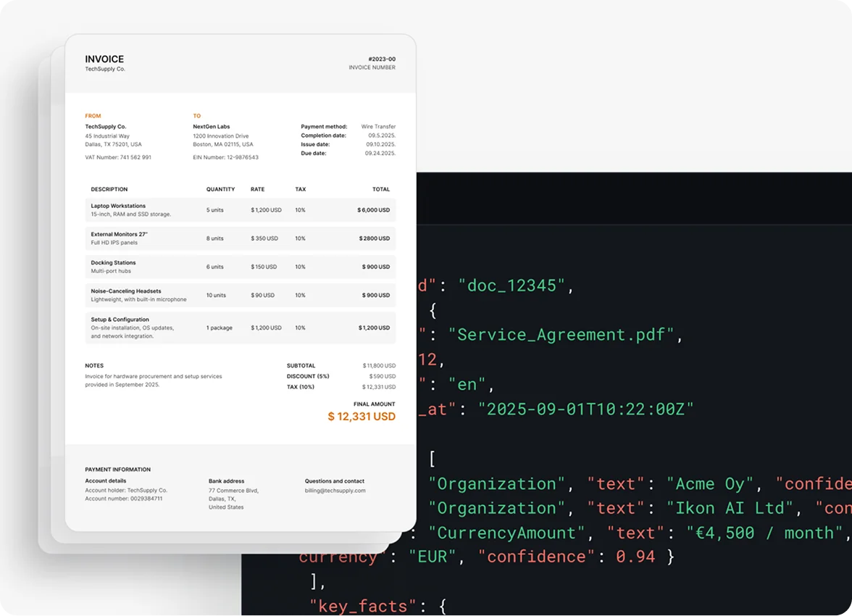The height and width of the screenshot is (616, 852).
Task: Click the orange $ 12,331 USD final amount
Action: (x=362, y=417)
